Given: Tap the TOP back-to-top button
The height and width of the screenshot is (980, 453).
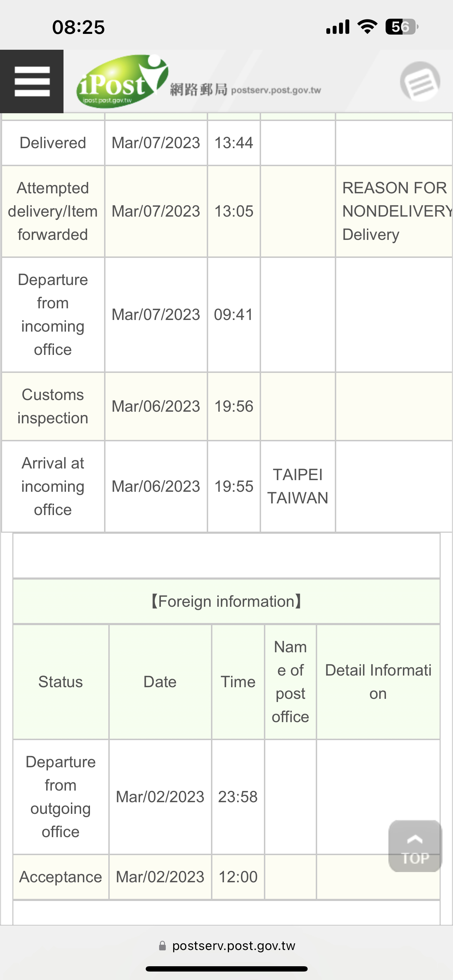Looking at the screenshot, I should pyautogui.click(x=415, y=846).
